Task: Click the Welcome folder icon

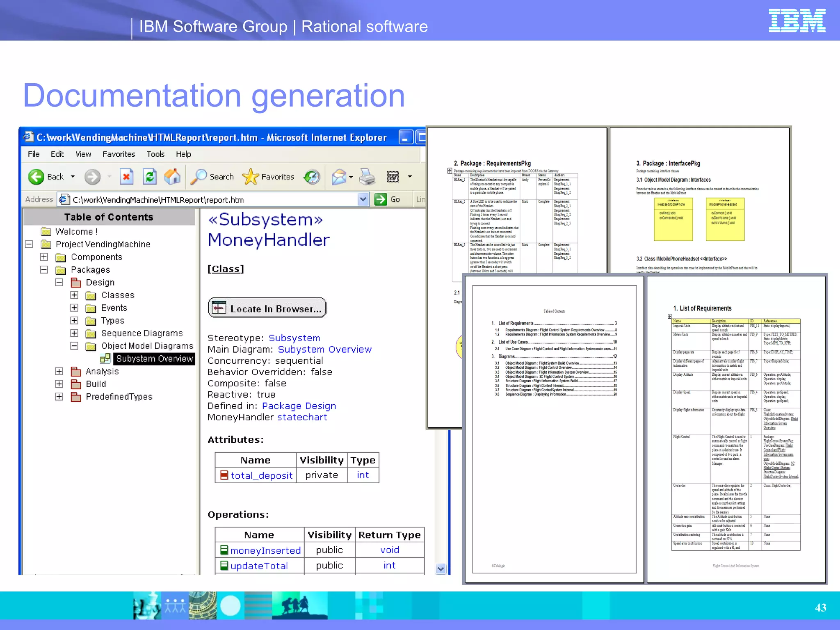Action: point(46,231)
